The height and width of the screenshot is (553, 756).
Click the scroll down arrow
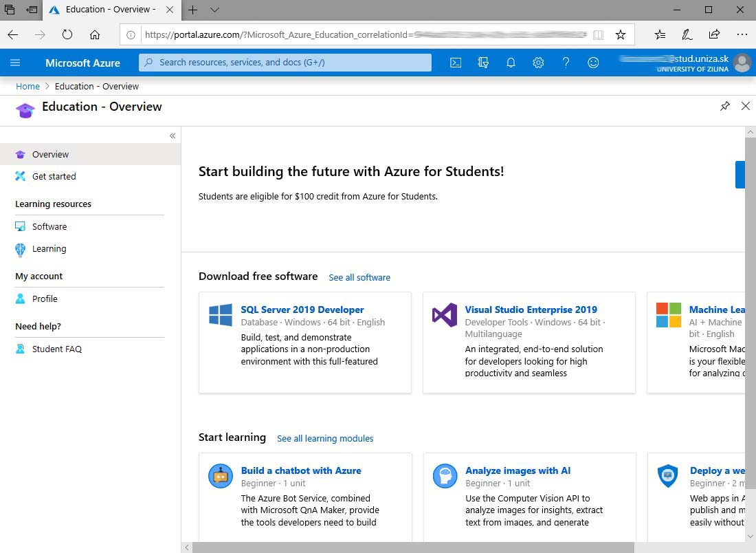pyautogui.click(x=751, y=536)
